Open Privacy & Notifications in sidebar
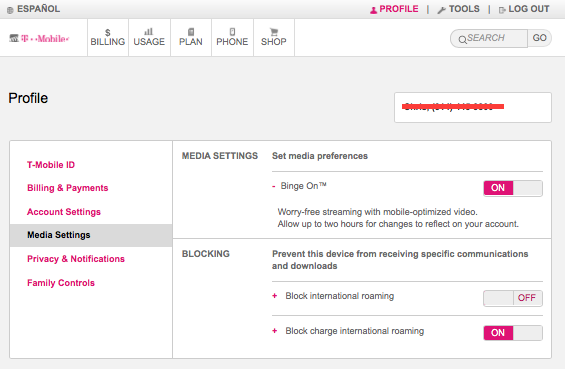The width and height of the screenshot is (565, 369). coord(76,259)
